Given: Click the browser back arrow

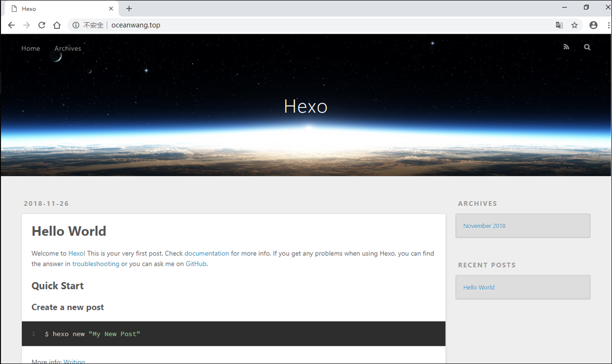Looking at the screenshot, I should pos(11,25).
